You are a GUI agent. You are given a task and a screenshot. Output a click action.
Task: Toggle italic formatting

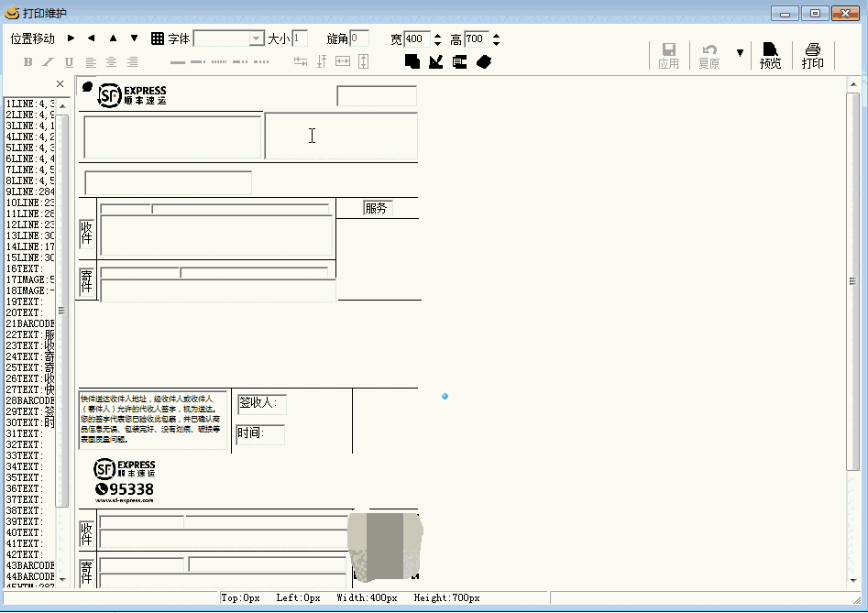pos(49,62)
